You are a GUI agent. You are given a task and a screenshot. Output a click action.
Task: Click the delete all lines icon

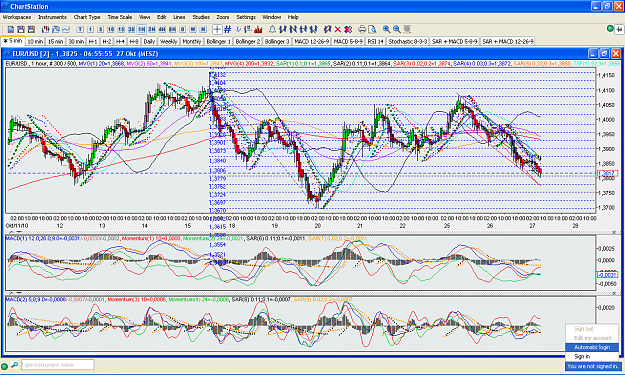(x=348, y=29)
